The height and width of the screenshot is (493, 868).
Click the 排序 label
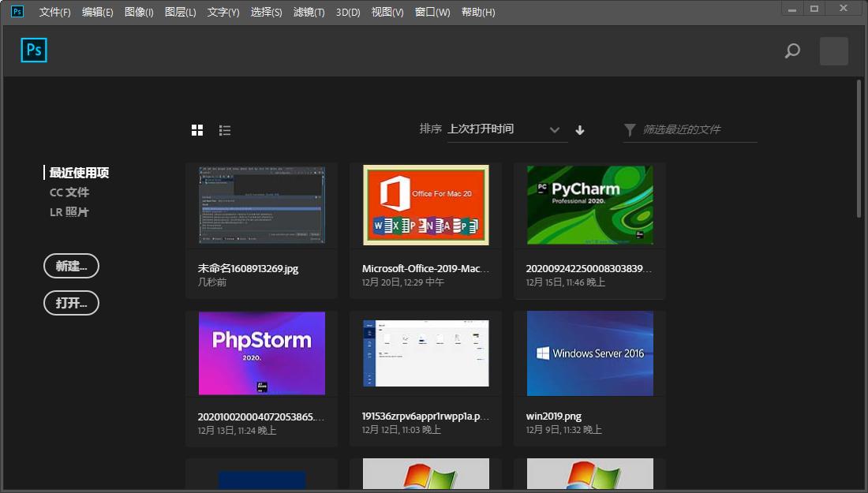pyautogui.click(x=430, y=129)
